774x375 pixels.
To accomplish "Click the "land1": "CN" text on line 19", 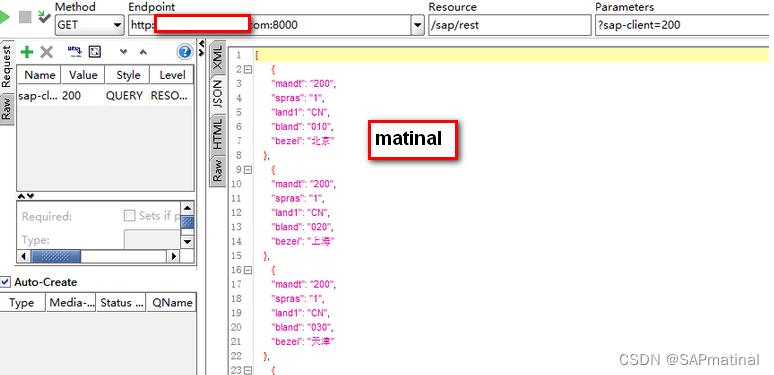I will click(300, 313).
